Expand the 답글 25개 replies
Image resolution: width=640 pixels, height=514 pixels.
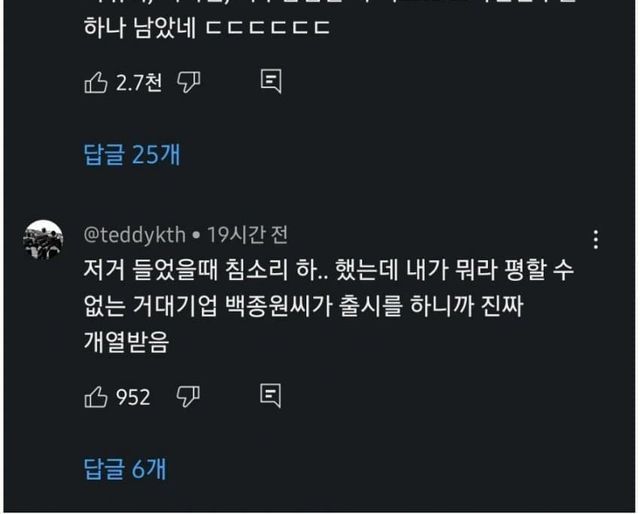(x=132, y=154)
